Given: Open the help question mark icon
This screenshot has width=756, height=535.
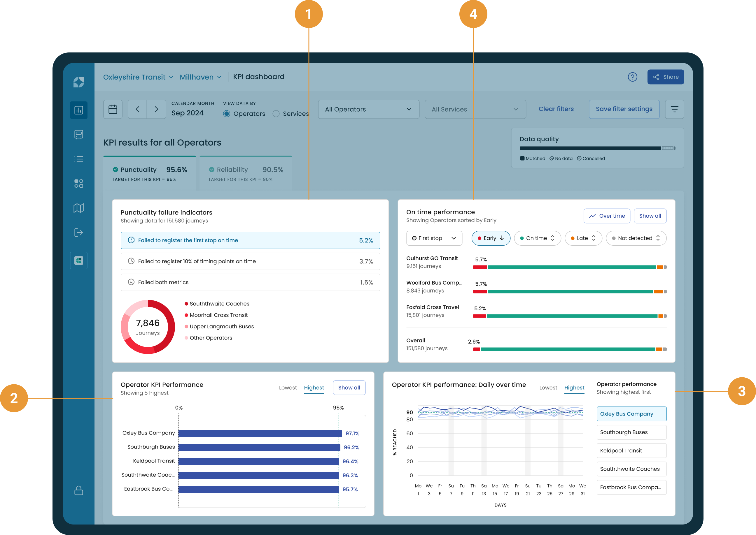Looking at the screenshot, I should click(x=632, y=77).
